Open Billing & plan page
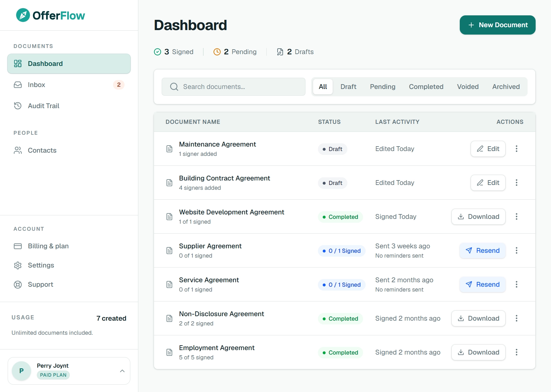The width and height of the screenshot is (551, 392). tap(69, 246)
